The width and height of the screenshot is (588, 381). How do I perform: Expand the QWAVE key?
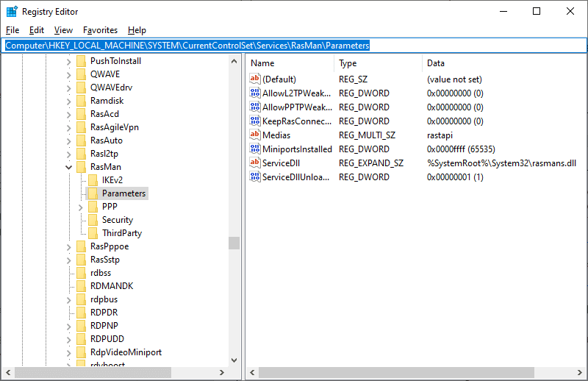click(68, 75)
